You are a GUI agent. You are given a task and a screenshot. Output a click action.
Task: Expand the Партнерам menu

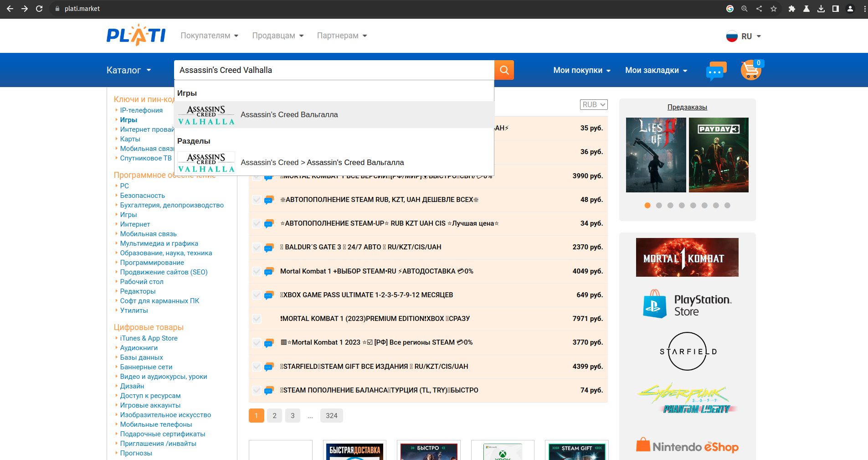point(342,36)
